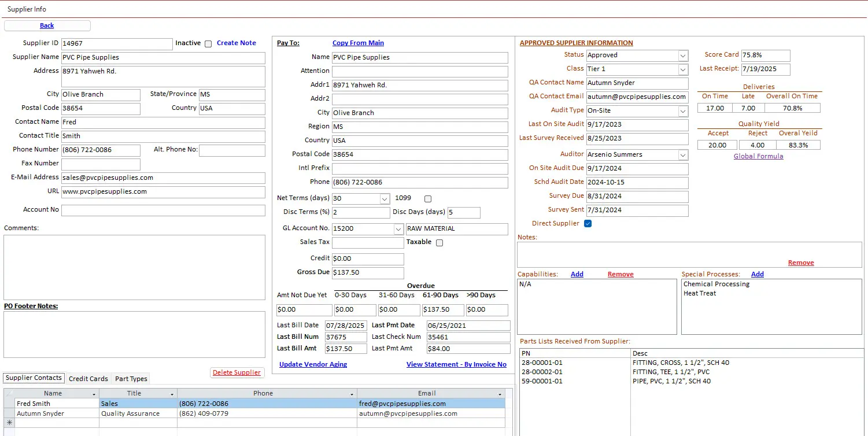Image resolution: width=868 pixels, height=436 pixels.
Task: Tick the Taxable checkbox
Action: click(x=439, y=243)
